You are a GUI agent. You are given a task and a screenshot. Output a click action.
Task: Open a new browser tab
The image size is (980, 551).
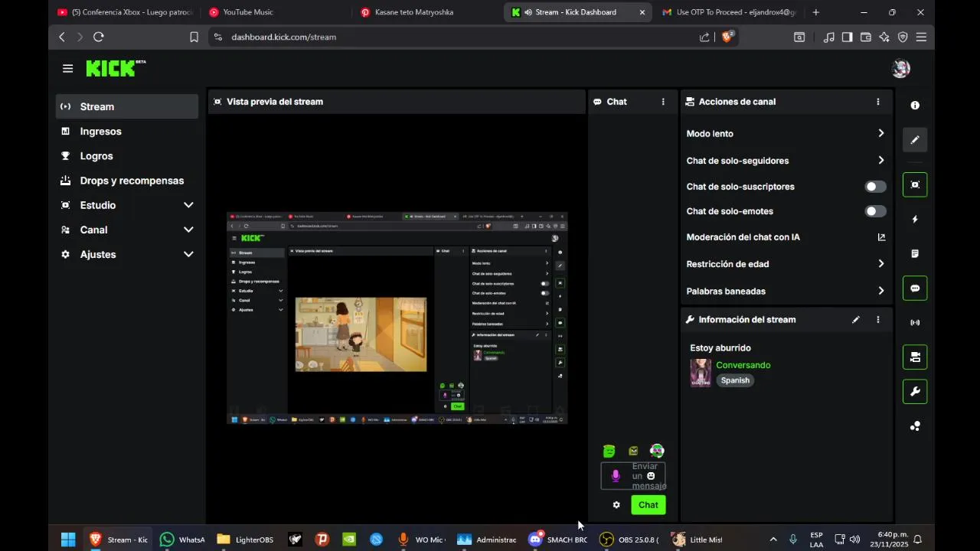coord(816,12)
